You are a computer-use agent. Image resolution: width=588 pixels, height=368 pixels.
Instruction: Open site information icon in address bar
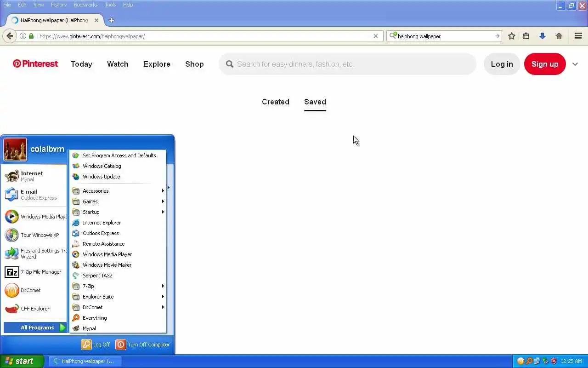pyautogui.click(x=23, y=36)
